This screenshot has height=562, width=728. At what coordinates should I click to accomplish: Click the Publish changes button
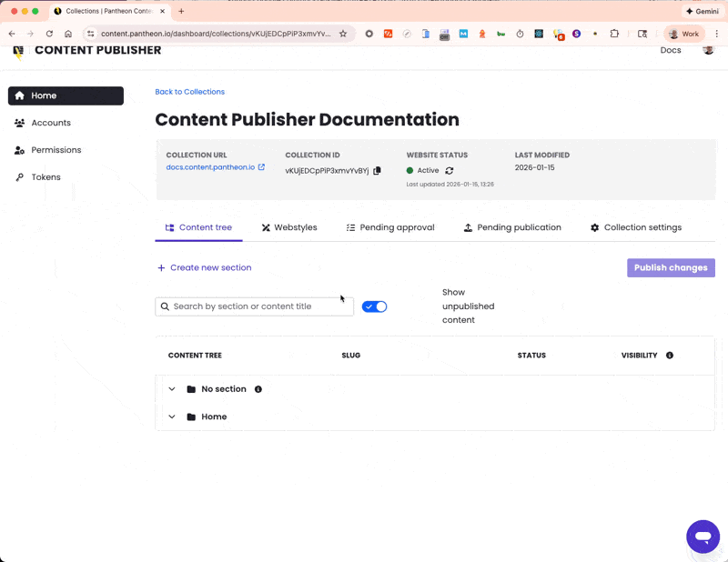[x=671, y=267]
